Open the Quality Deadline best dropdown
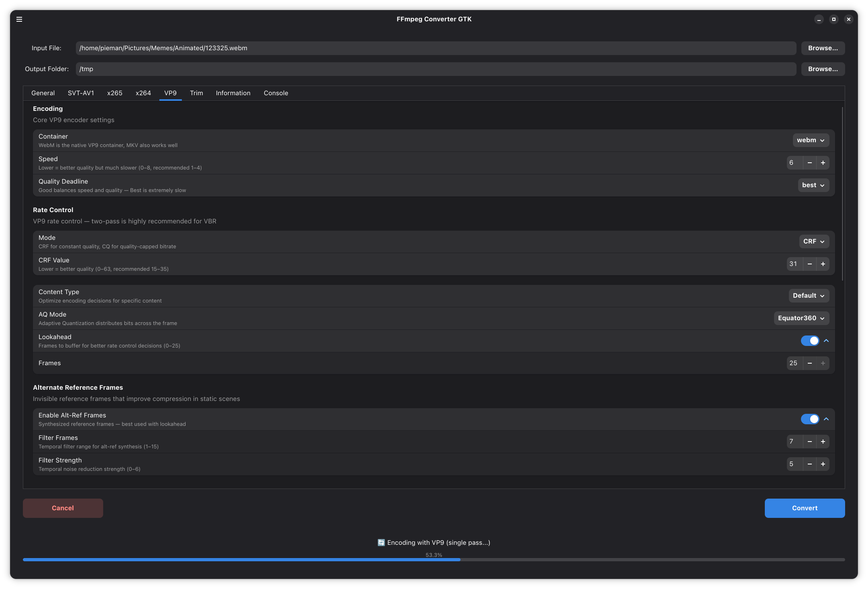Image resolution: width=868 pixels, height=589 pixels. pos(813,185)
